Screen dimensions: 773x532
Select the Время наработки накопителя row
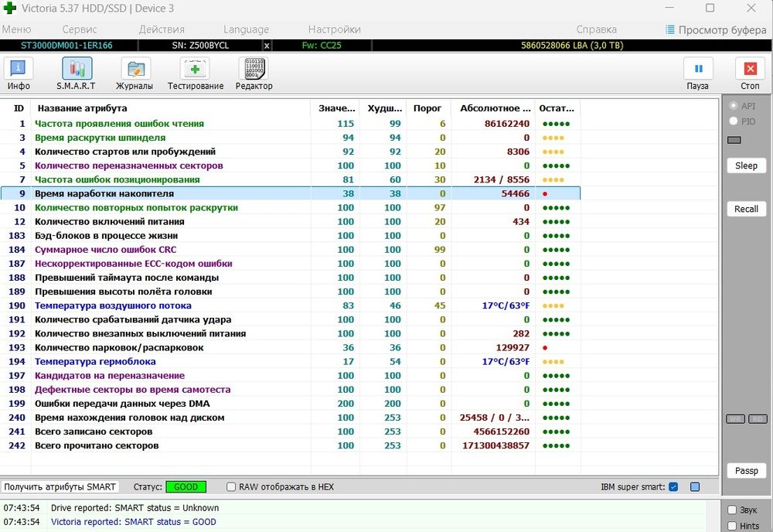point(104,193)
